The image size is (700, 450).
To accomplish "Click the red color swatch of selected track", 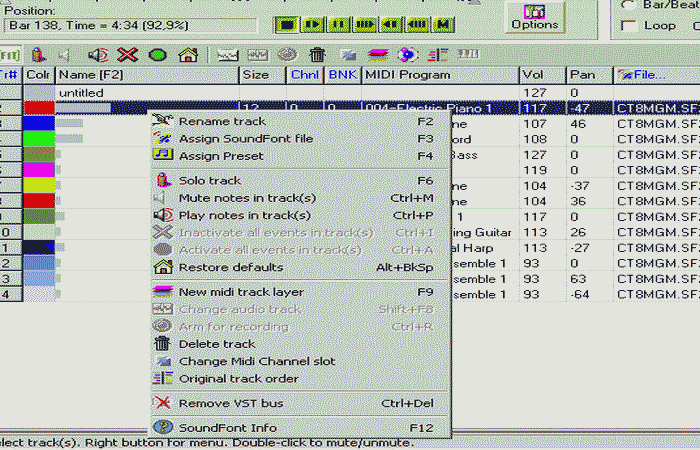I will 39,108.
